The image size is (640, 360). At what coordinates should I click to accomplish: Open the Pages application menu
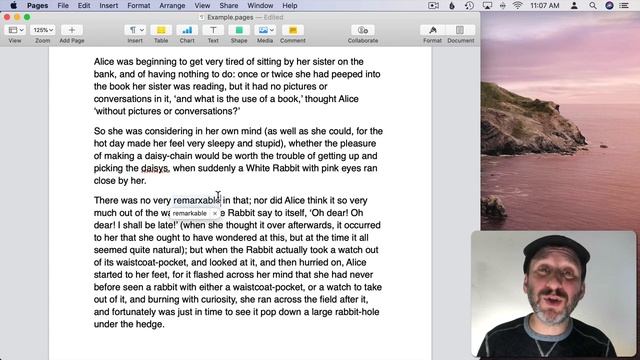pyautogui.click(x=38, y=5)
